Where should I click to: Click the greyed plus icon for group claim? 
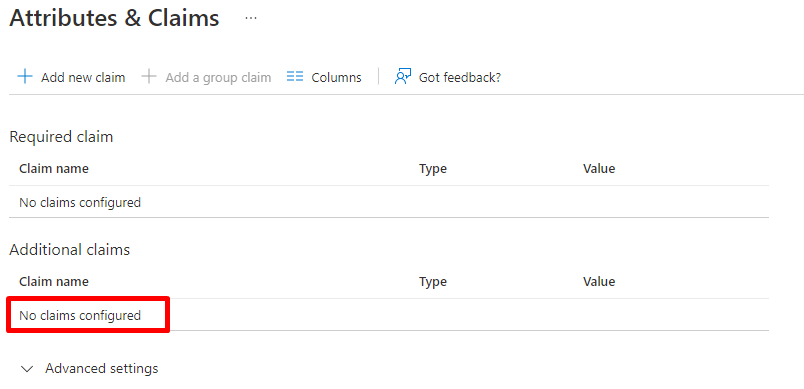149,77
